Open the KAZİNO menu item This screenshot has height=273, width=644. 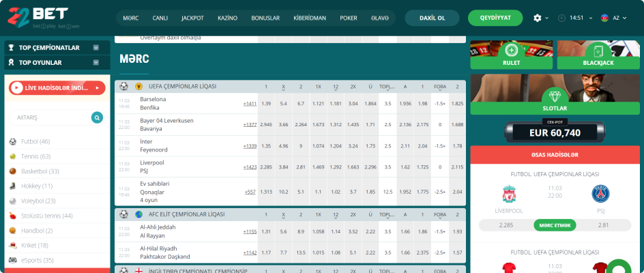[228, 18]
